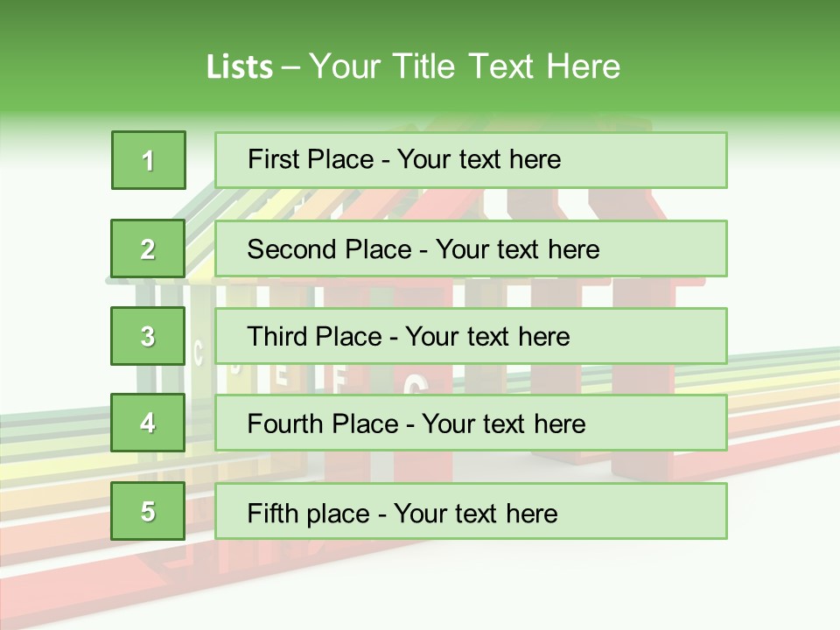
Task: Click the letter C on house image
Action: (198, 354)
